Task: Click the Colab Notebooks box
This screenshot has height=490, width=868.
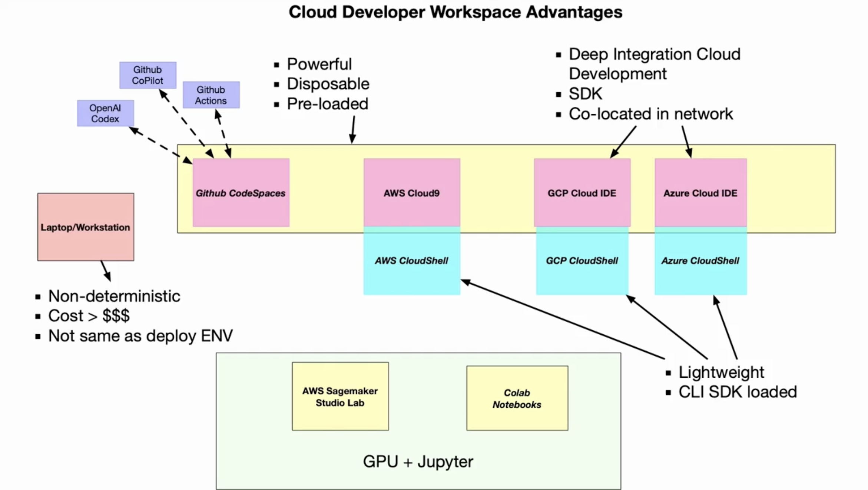Action: [517, 398]
